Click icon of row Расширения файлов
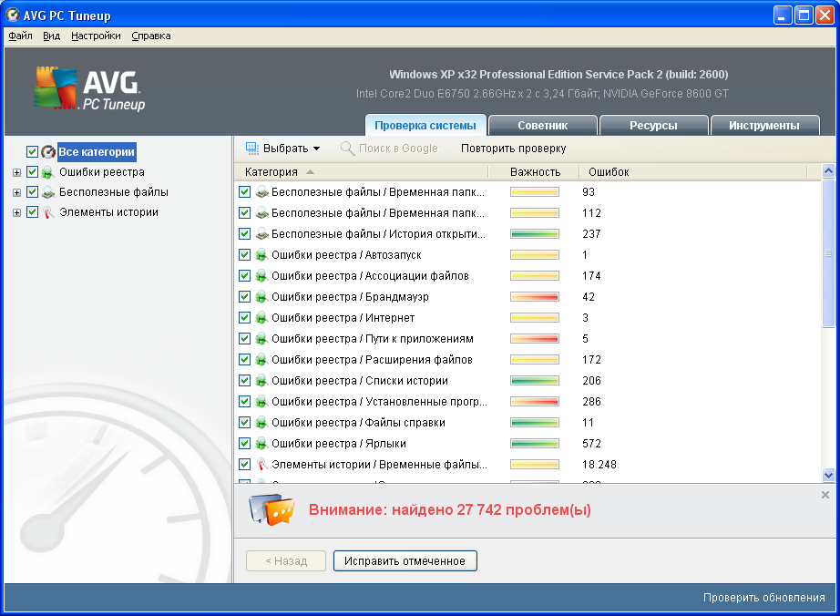 click(x=261, y=359)
